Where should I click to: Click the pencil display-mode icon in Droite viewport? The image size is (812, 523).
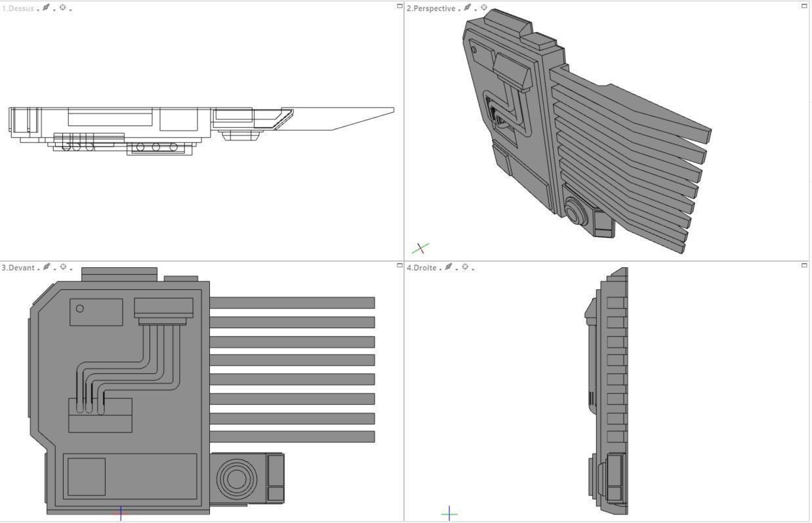(449, 267)
